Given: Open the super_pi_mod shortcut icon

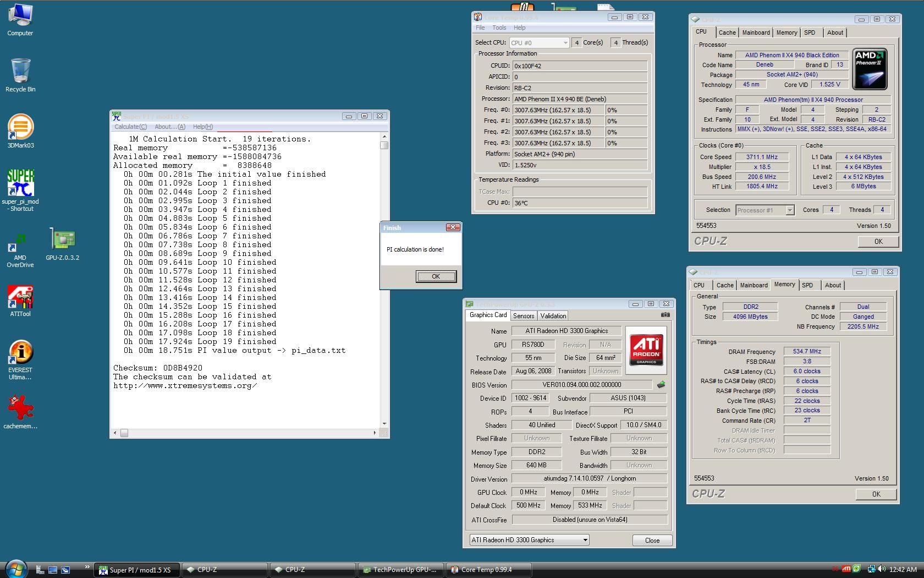Looking at the screenshot, I should [x=20, y=190].
